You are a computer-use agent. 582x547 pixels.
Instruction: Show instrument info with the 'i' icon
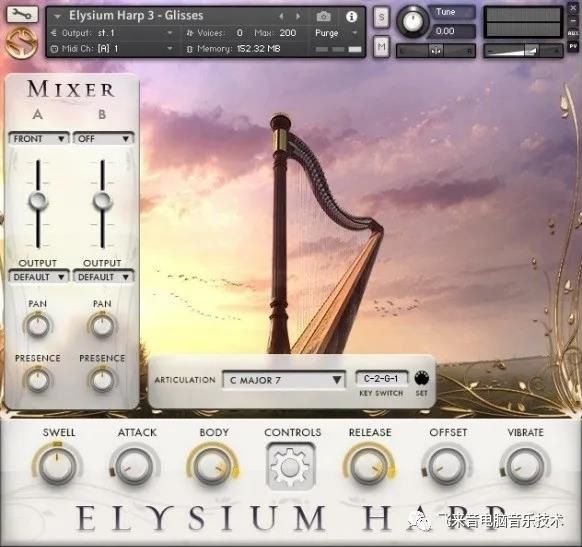[351, 16]
